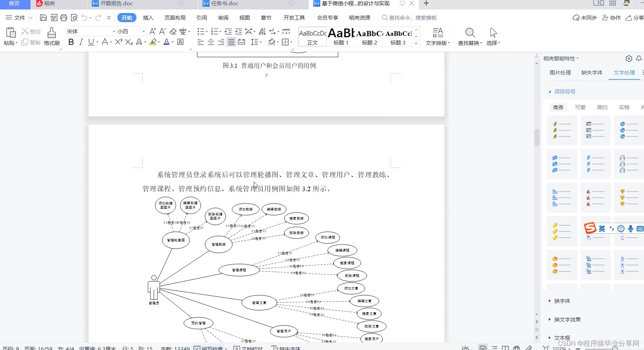Expand the 换文字效果 section

564,319
